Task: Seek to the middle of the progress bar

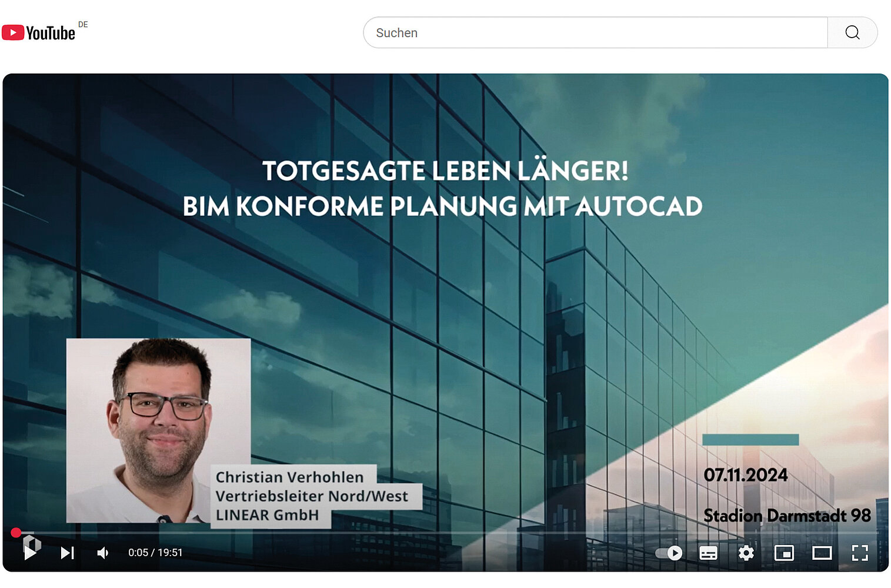Action: [445, 533]
